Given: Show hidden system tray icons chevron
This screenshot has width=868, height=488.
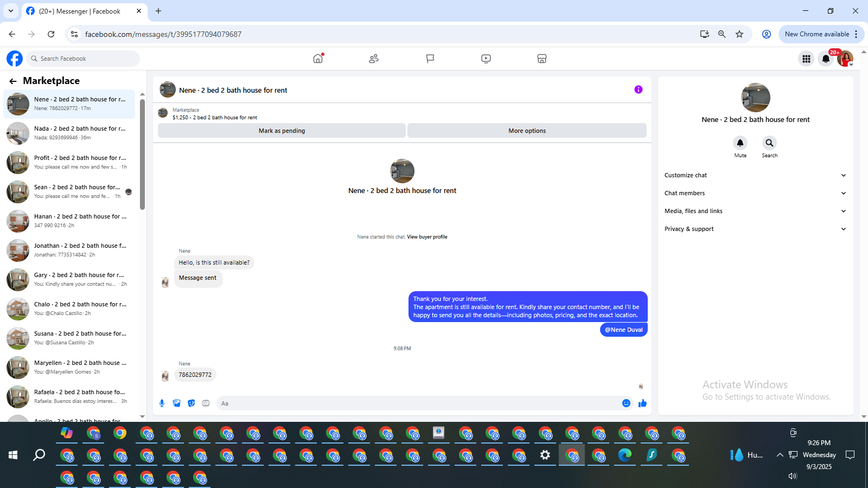Looking at the screenshot, I should pyautogui.click(x=780, y=455).
